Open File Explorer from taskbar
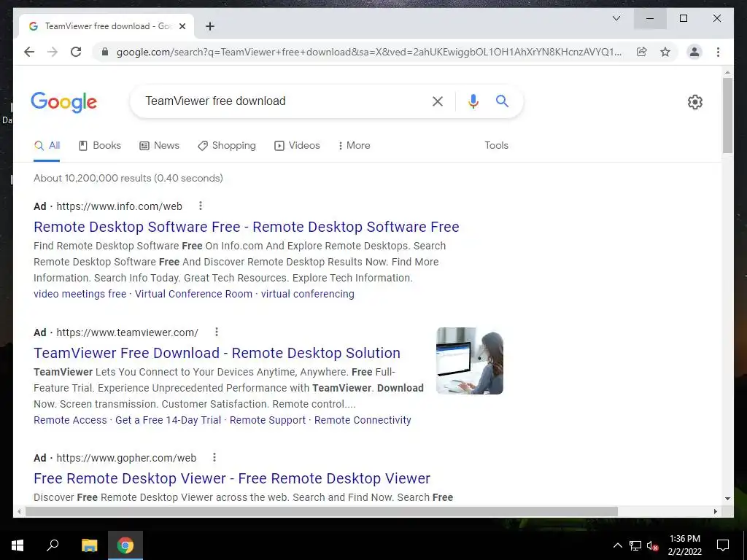Screen dimensions: 747x560 89,545
